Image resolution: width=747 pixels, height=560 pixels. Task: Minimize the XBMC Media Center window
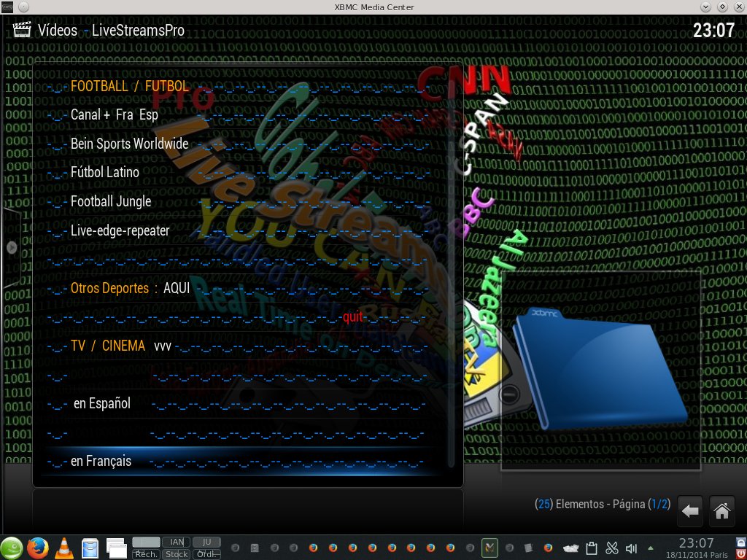coord(706,7)
